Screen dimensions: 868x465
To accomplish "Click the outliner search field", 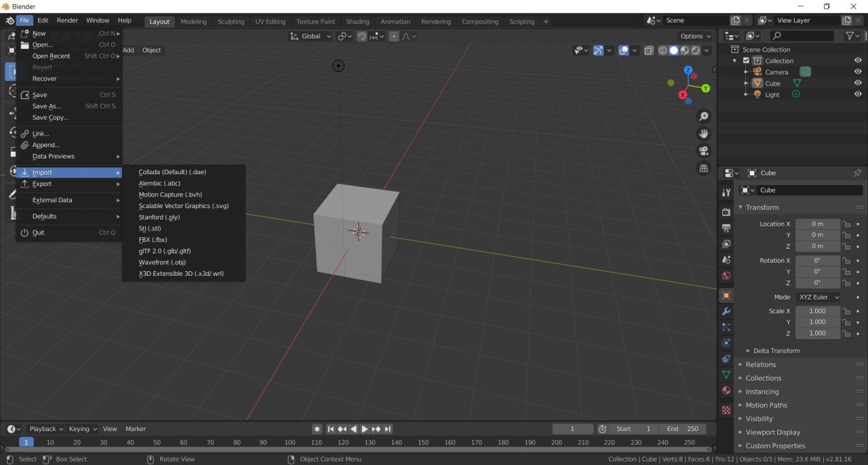I will (x=802, y=36).
